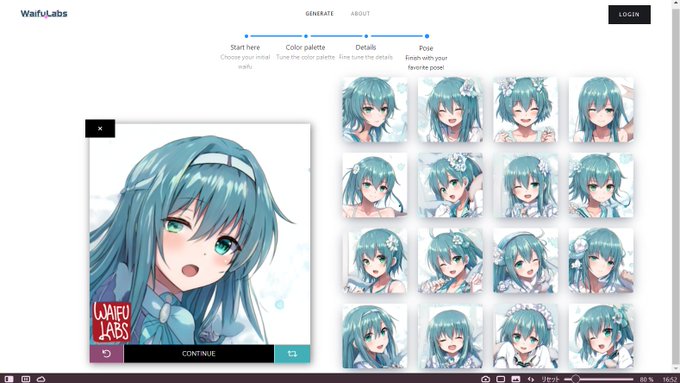
Task: Toggle the sidebar panel icon in status bar
Action: [9, 379]
